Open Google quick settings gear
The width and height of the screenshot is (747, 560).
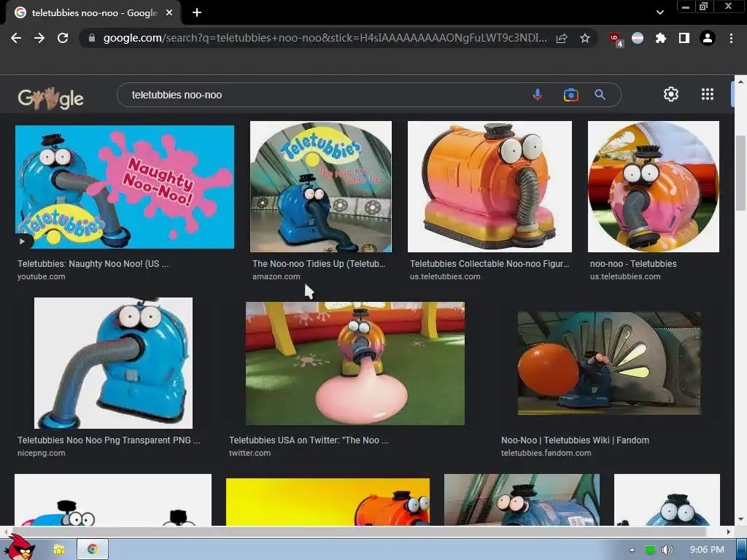click(x=671, y=94)
